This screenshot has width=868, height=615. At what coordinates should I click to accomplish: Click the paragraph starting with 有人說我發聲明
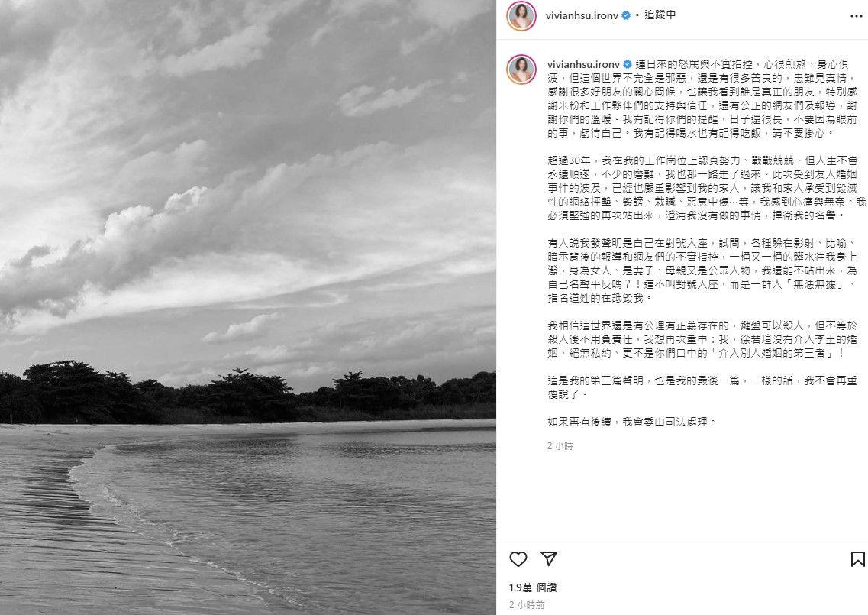click(x=702, y=270)
